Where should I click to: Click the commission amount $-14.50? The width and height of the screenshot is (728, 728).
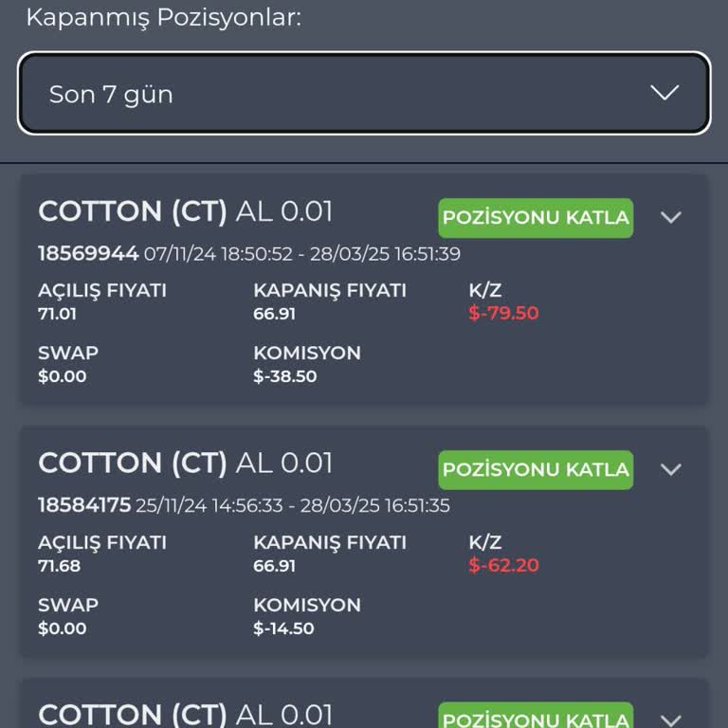(x=283, y=628)
